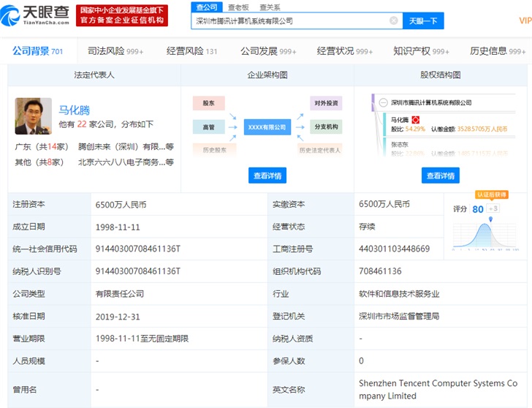Image resolution: width=532 pixels, height=408 pixels.
Task: Open 腾创未来（深圳）有限 company link
Action: [126, 147]
